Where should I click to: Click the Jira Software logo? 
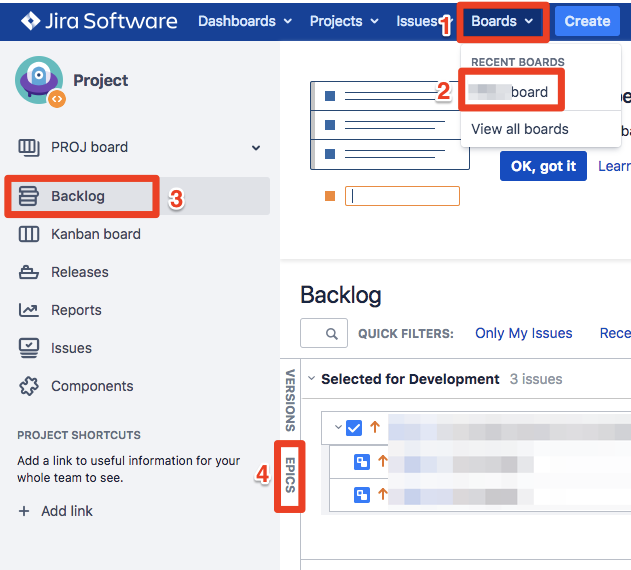point(99,21)
